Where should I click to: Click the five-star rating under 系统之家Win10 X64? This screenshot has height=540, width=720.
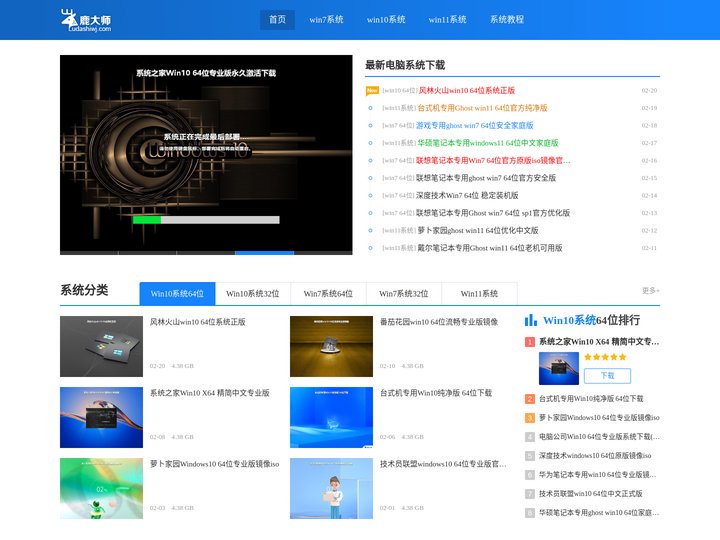click(605, 357)
